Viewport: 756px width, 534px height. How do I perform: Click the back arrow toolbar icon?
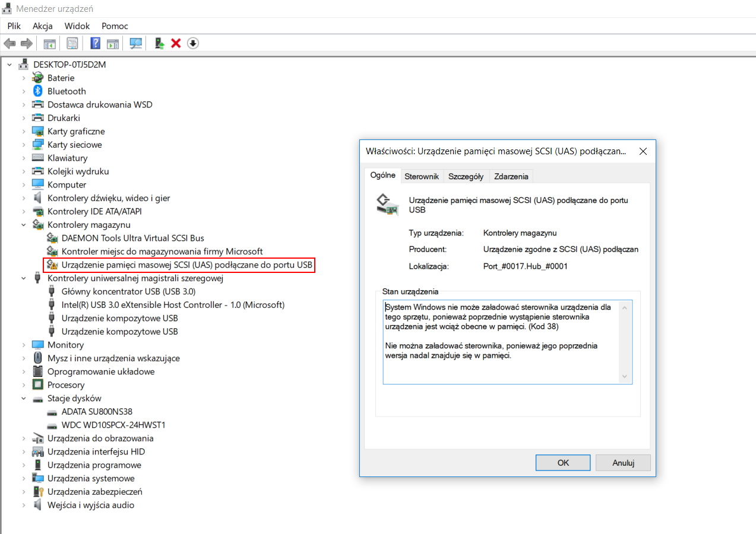point(10,43)
